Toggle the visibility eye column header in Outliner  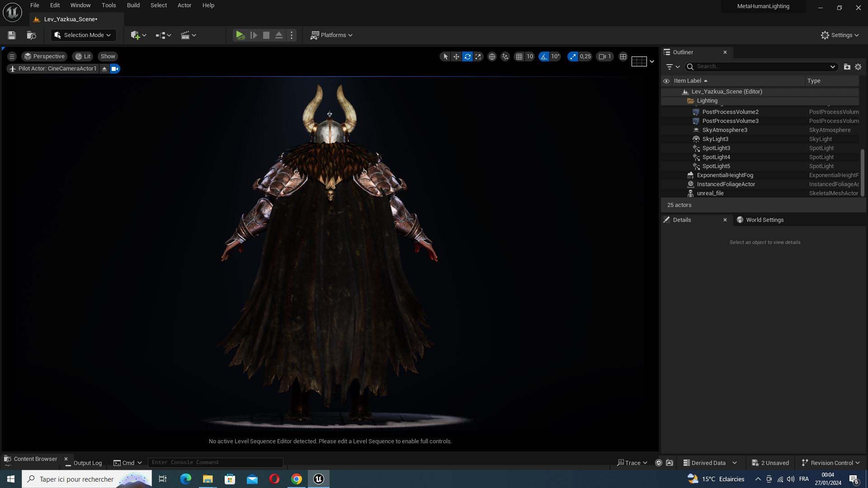click(666, 81)
